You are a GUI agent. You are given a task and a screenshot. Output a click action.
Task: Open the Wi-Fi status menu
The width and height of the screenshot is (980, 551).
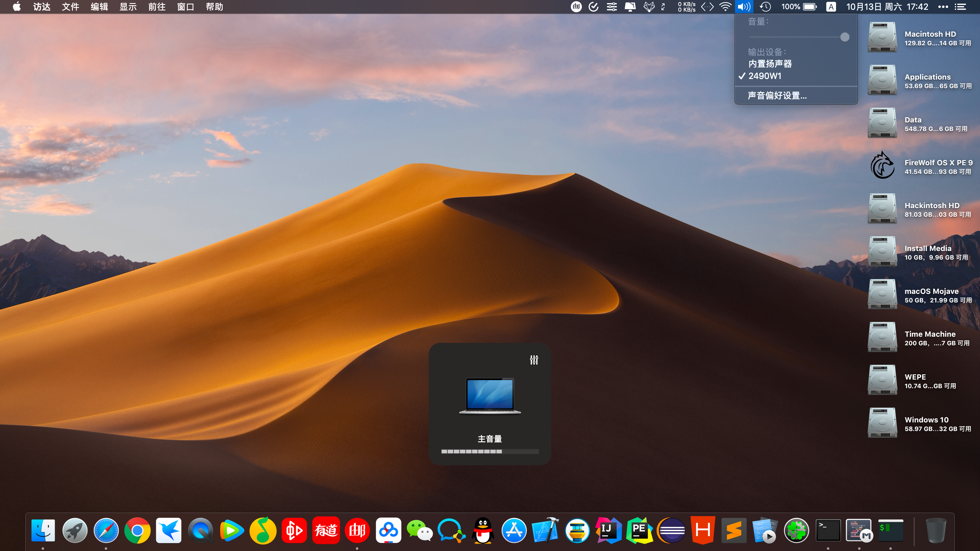point(726,7)
